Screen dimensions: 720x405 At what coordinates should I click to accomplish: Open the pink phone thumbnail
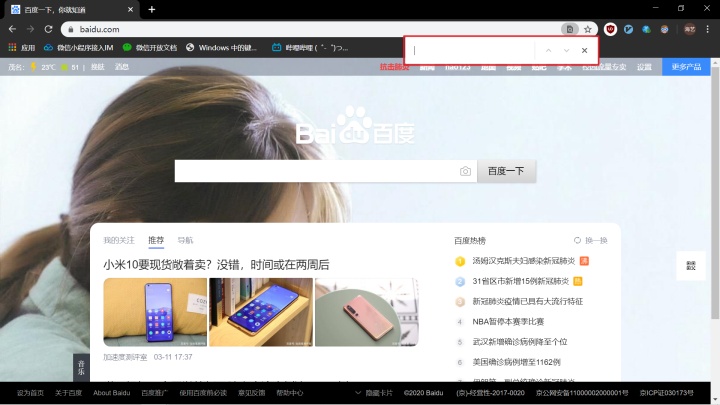click(x=366, y=312)
